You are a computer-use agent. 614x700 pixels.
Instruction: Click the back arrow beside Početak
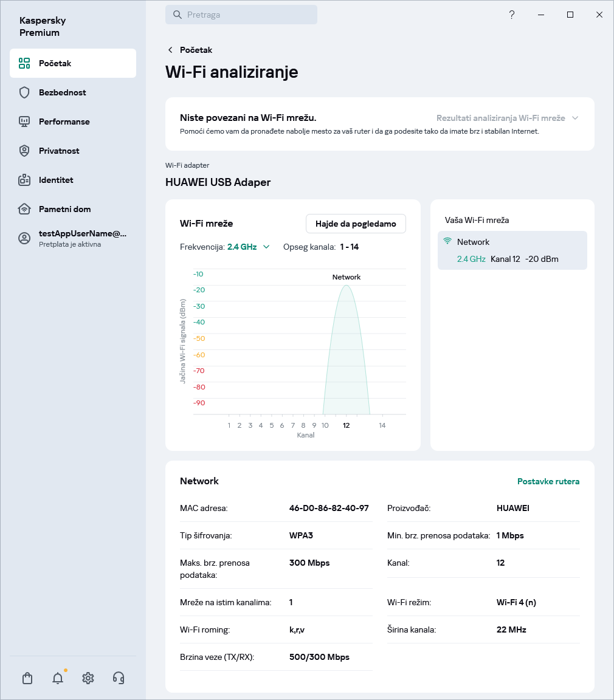tap(170, 50)
